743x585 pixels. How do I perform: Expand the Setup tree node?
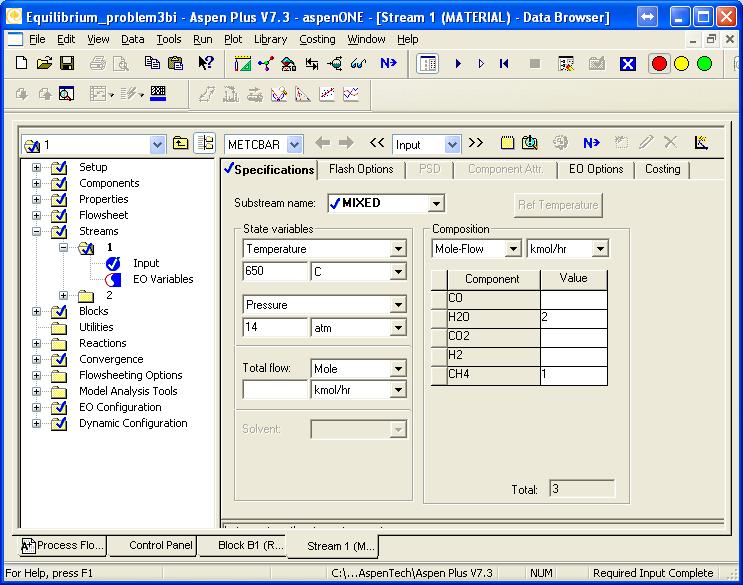36,167
